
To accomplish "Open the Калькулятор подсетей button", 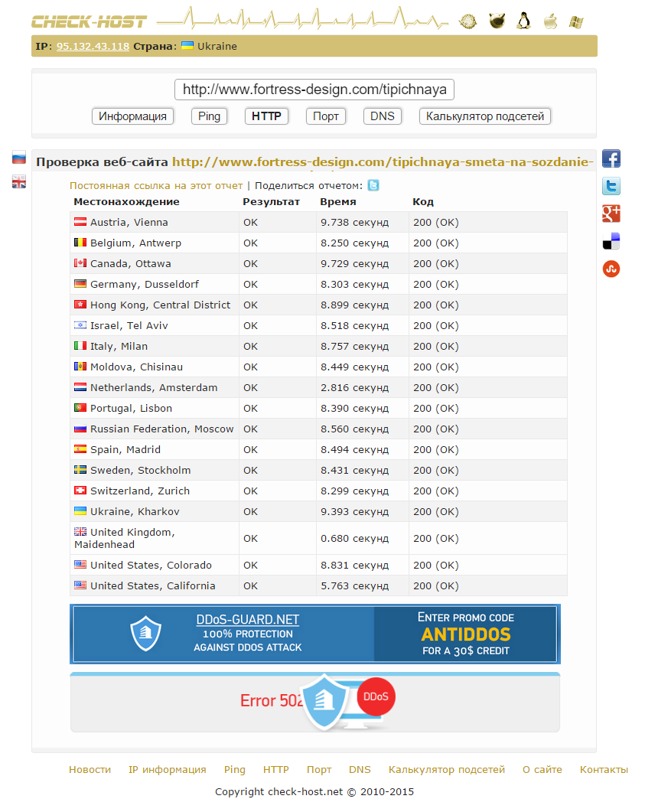I will pos(485,116).
